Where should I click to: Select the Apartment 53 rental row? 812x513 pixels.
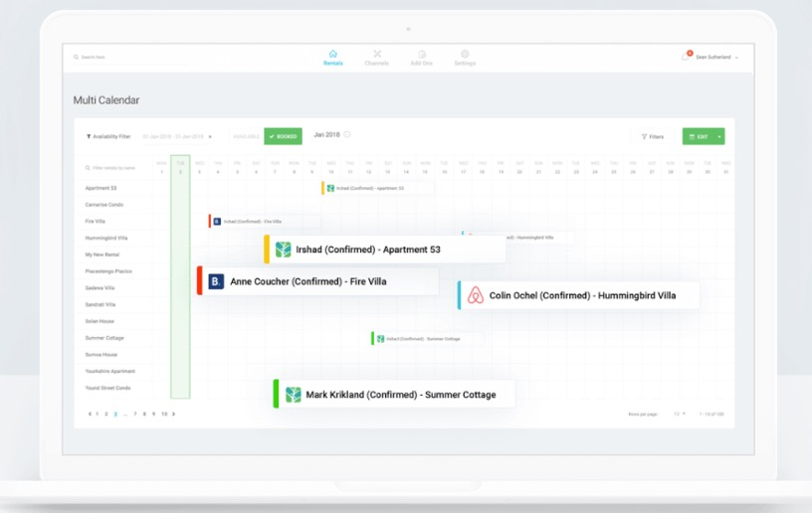(x=101, y=188)
